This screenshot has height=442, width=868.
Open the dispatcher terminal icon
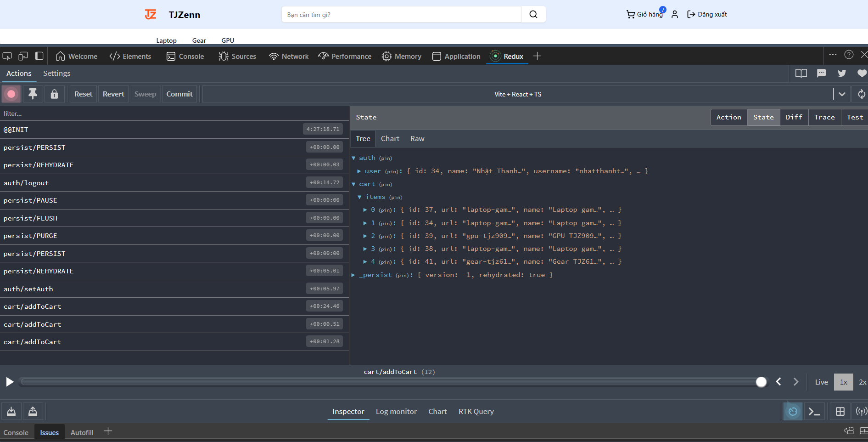[x=814, y=412]
